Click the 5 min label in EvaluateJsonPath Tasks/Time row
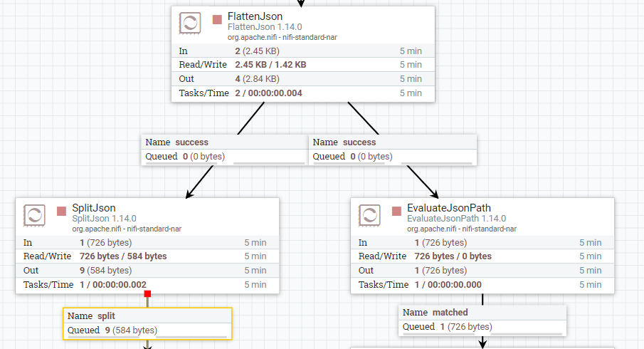This screenshot has height=349, width=644. [591, 285]
